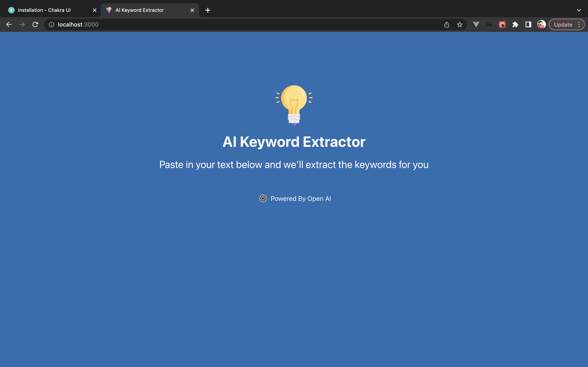This screenshot has height=367, width=588.
Task: View site information for localhost
Action: point(51,24)
